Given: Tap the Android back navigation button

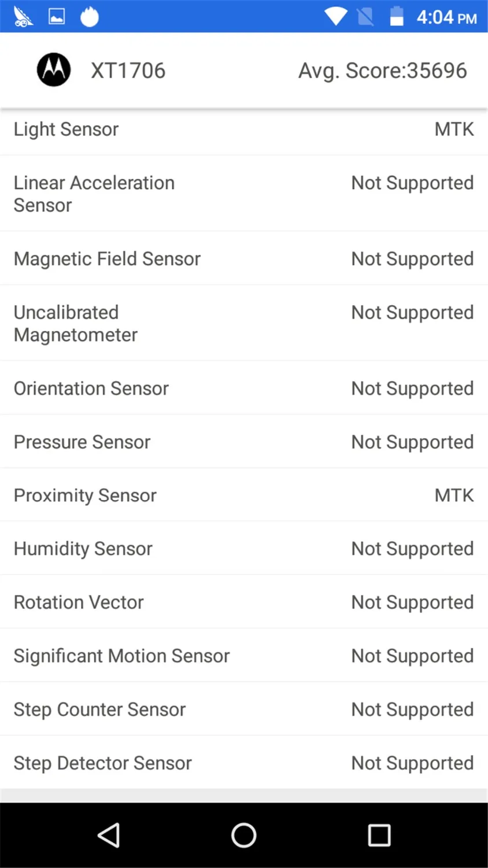Looking at the screenshot, I should pyautogui.click(x=109, y=835).
